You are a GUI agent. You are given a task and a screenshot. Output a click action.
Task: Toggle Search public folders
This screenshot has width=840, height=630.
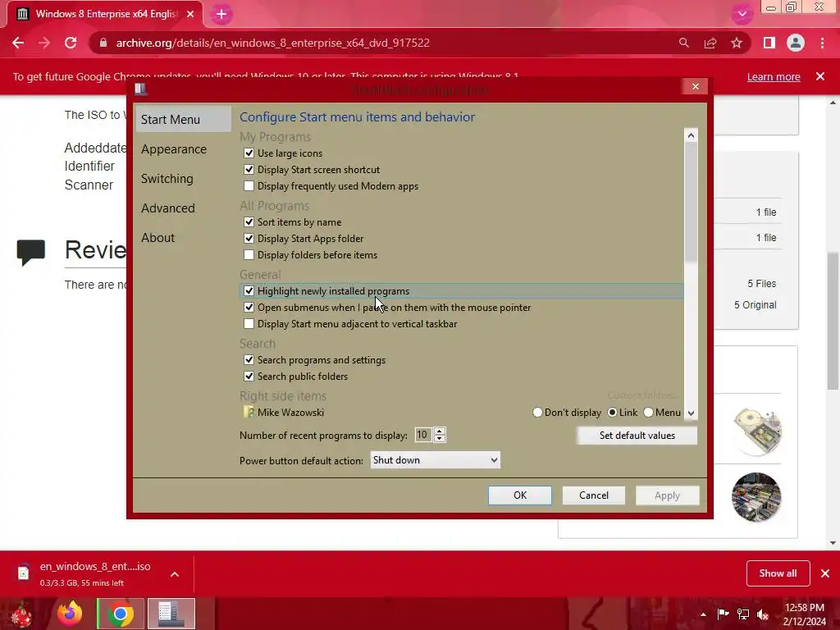click(x=249, y=376)
